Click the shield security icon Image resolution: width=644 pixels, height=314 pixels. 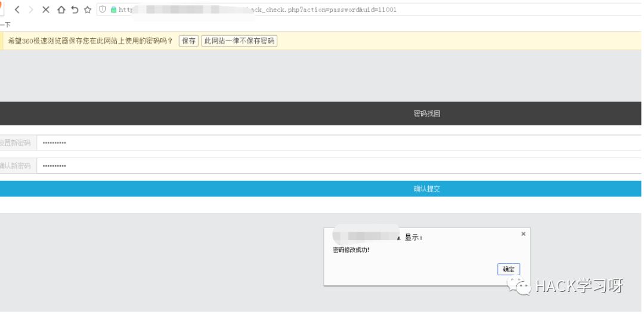pyautogui.click(x=103, y=10)
